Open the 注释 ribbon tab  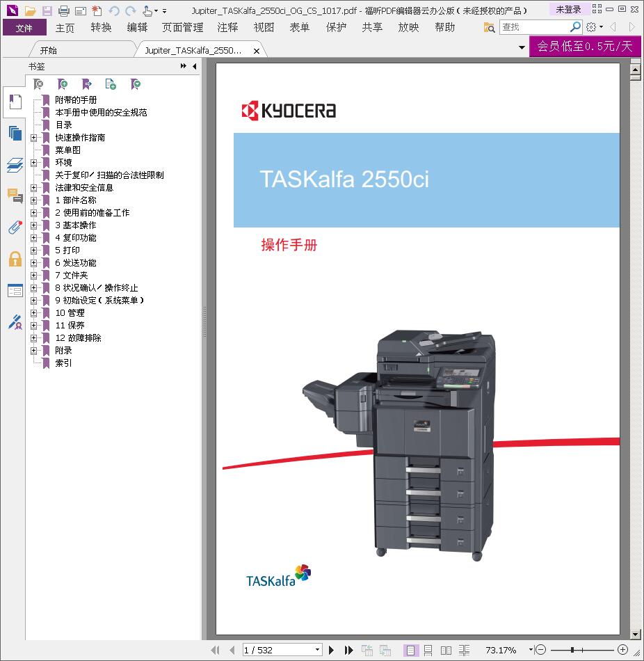click(x=228, y=28)
